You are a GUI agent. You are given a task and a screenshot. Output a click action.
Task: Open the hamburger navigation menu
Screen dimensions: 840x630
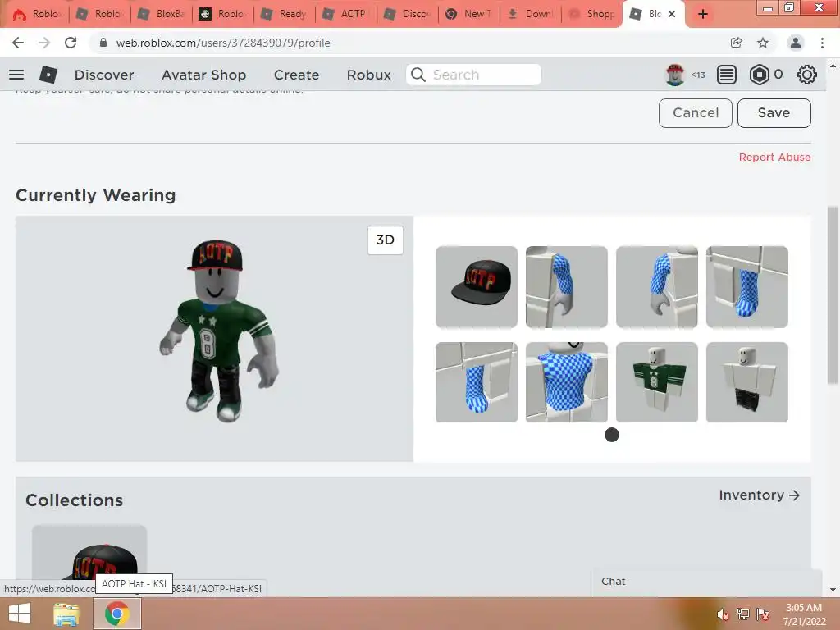click(x=16, y=75)
